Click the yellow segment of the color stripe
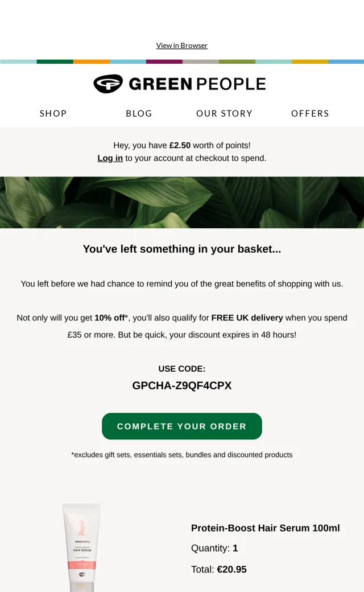Image resolution: width=364 pixels, height=592 pixels. pyautogui.click(x=310, y=61)
